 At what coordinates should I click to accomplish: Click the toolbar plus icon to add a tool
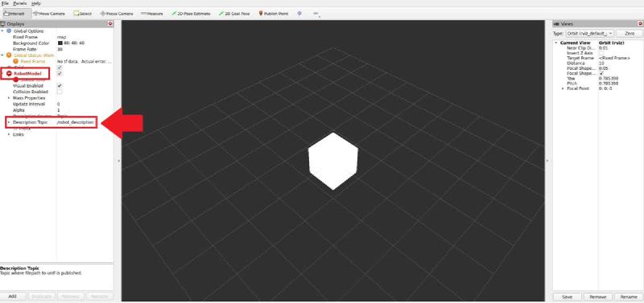tap(299, 13)
